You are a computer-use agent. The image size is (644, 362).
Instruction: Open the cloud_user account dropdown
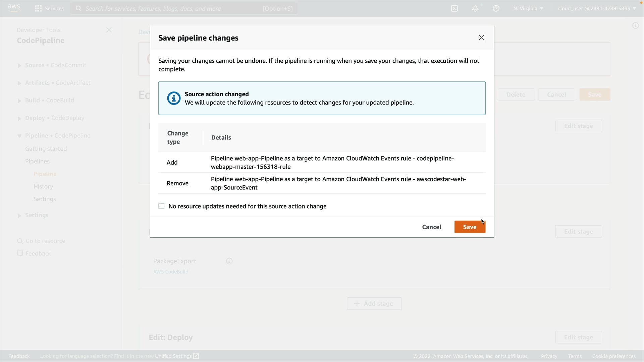(x=597, y=8)
